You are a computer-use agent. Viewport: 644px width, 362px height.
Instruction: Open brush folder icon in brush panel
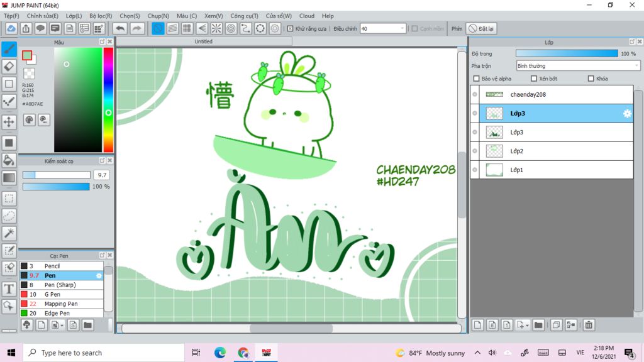[x=87, y=325]
